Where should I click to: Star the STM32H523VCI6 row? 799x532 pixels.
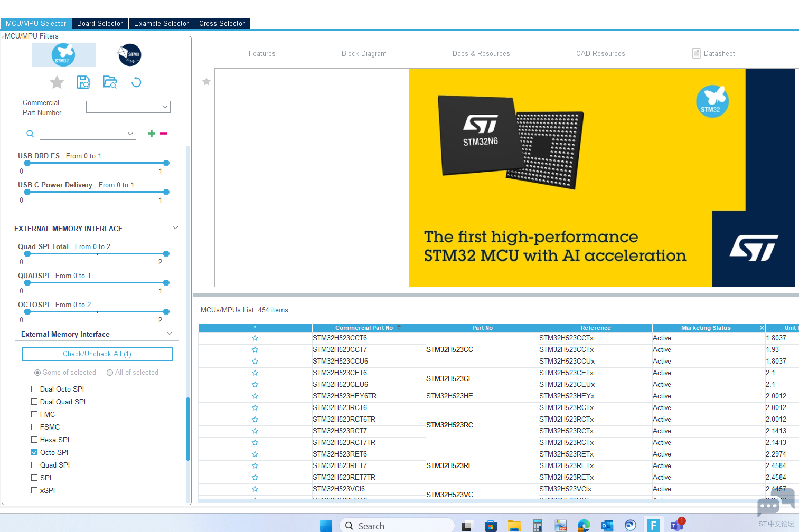[255, 489]
